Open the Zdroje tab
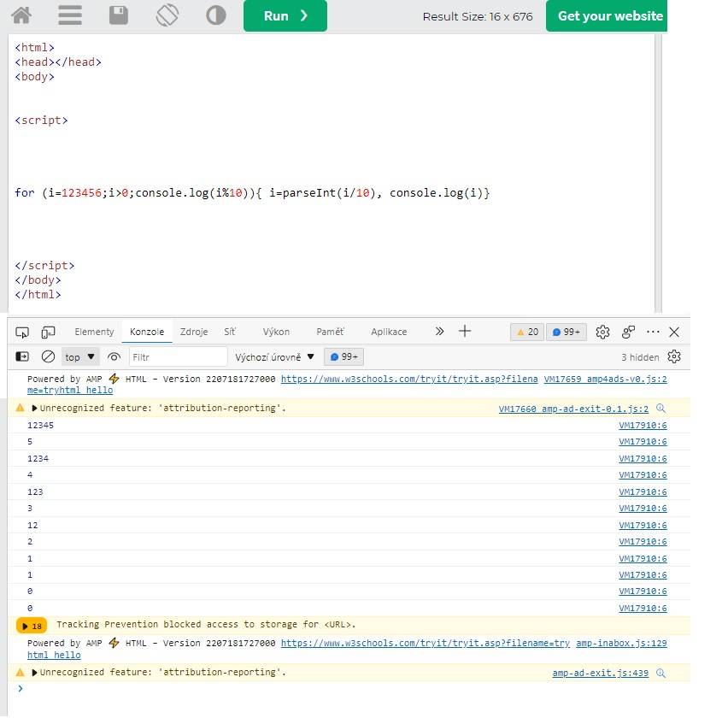 tap(194, 332)
